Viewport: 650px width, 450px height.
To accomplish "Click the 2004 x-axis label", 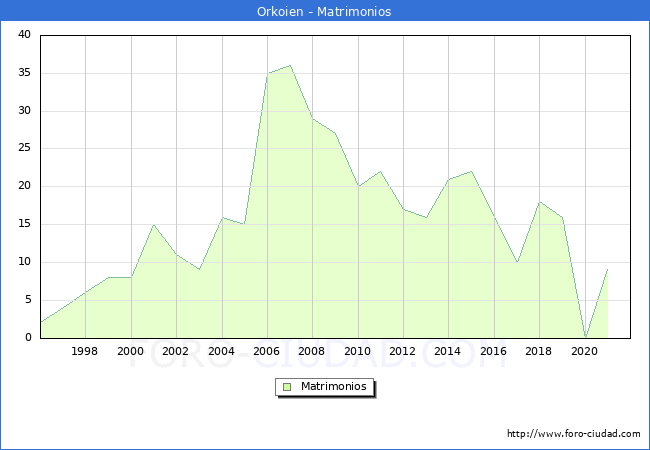I will [x=222, y=351].
